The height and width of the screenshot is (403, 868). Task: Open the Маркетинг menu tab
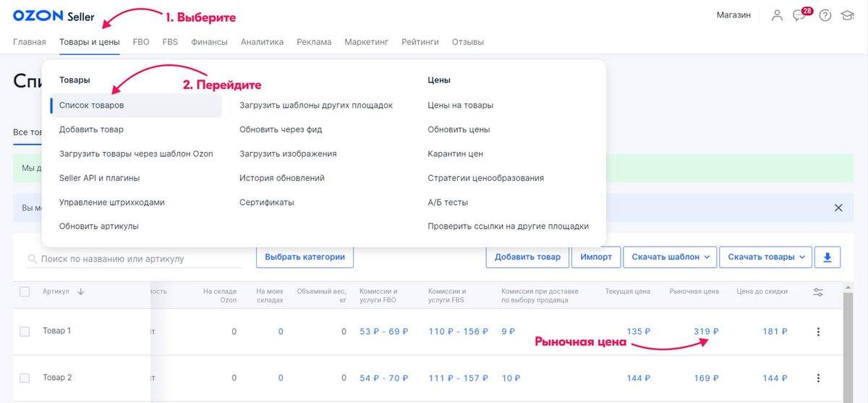click(366, 42)
